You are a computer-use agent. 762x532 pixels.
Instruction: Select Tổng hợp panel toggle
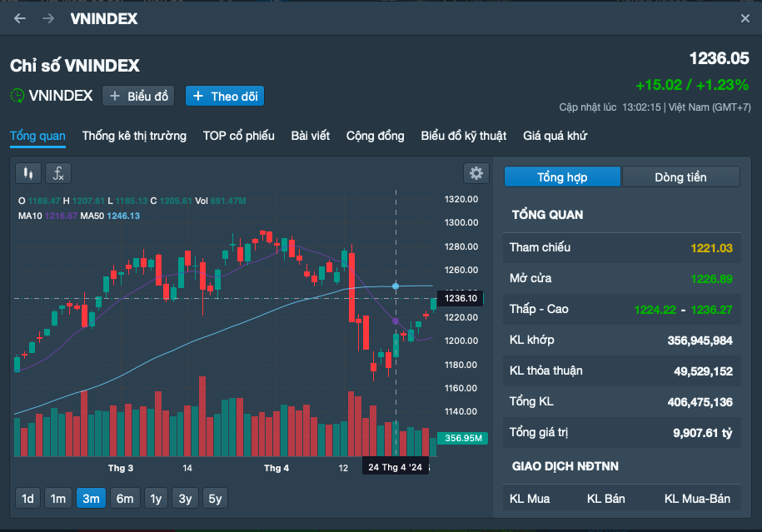(562, 177)
